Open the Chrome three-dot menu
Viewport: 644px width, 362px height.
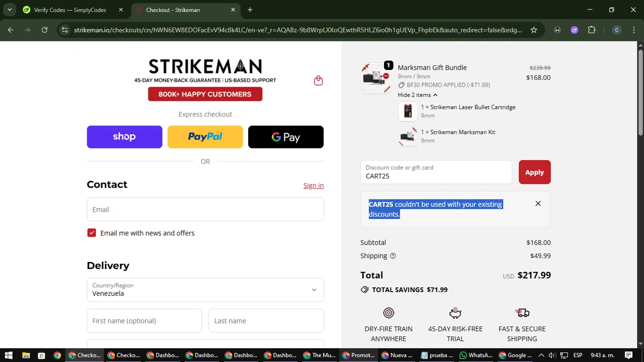(x=634, y=30)
